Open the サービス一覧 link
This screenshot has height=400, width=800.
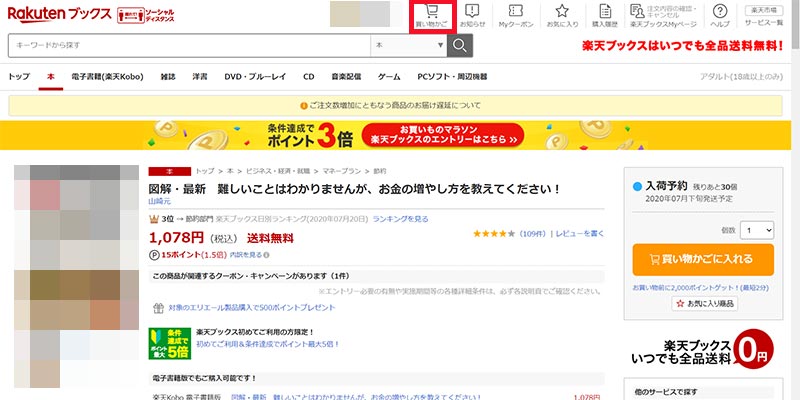coord(764,23)
